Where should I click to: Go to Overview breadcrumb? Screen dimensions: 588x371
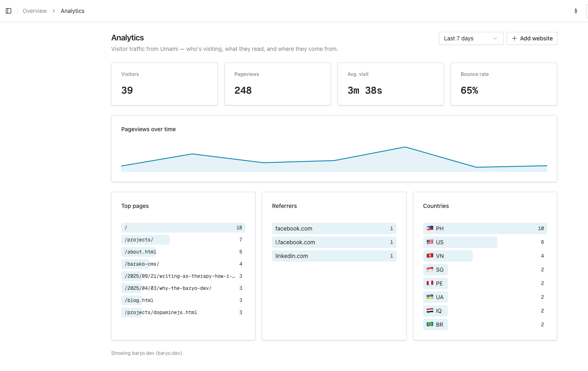point(35,11)
